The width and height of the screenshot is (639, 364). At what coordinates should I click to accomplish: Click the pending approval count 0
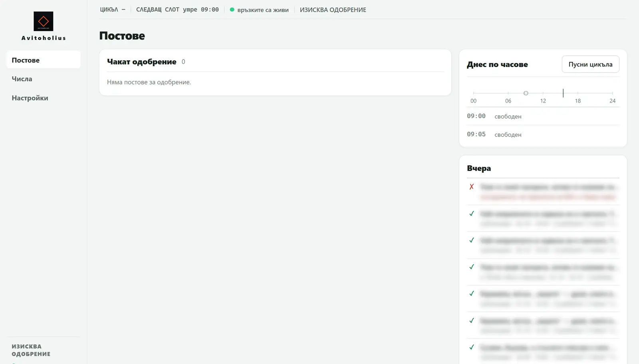pyautogui.click(x=183, y=62)
